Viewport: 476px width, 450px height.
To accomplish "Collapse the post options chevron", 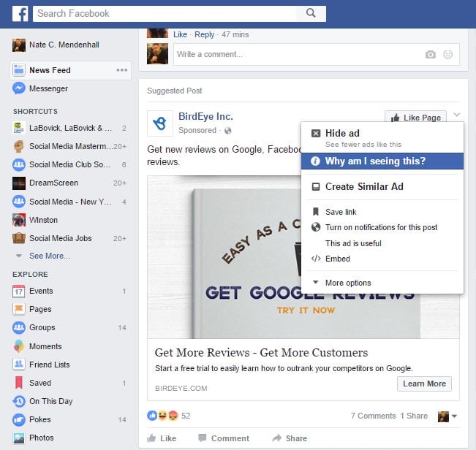I will pos(456,115).
